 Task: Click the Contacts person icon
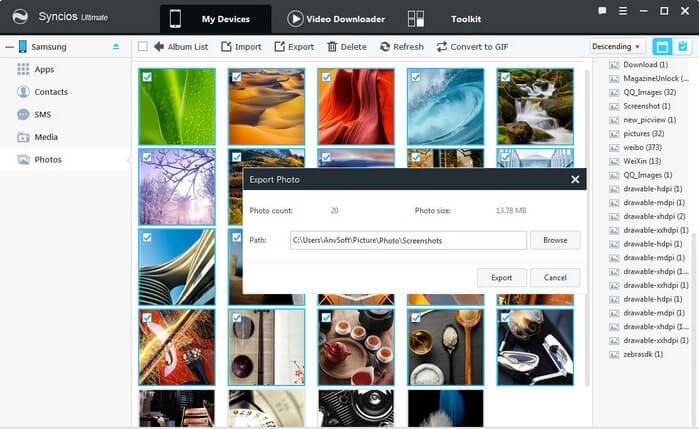[x=23, y=91]
